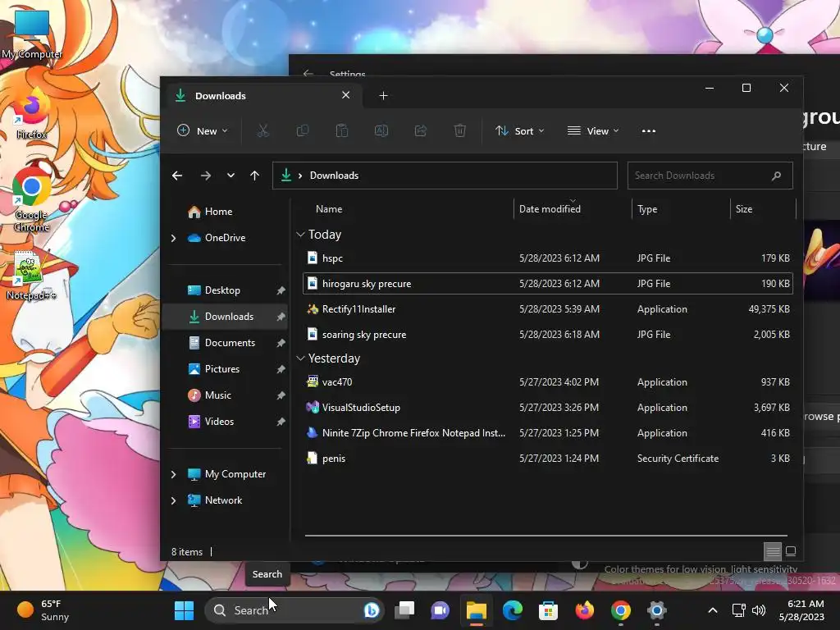Expand My Computer in navigation pane
The height and width of the screenshot is (630, 840).
pyautogui.click(x=174, y=474)
